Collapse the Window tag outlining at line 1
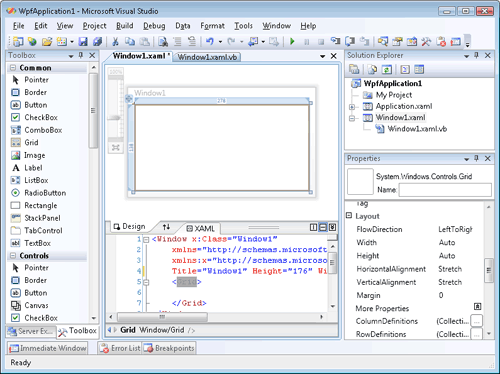Viewport: 500px width, 374px height. (146, 239)
